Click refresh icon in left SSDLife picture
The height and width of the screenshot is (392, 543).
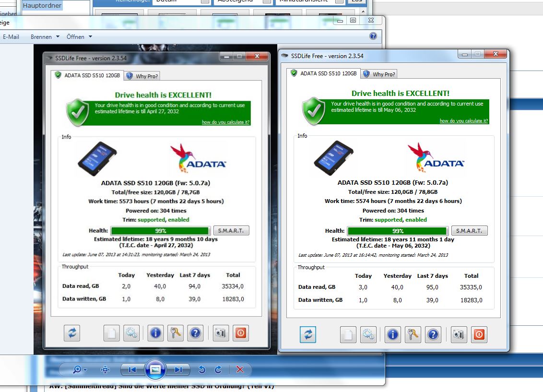(x=72, y=333)
